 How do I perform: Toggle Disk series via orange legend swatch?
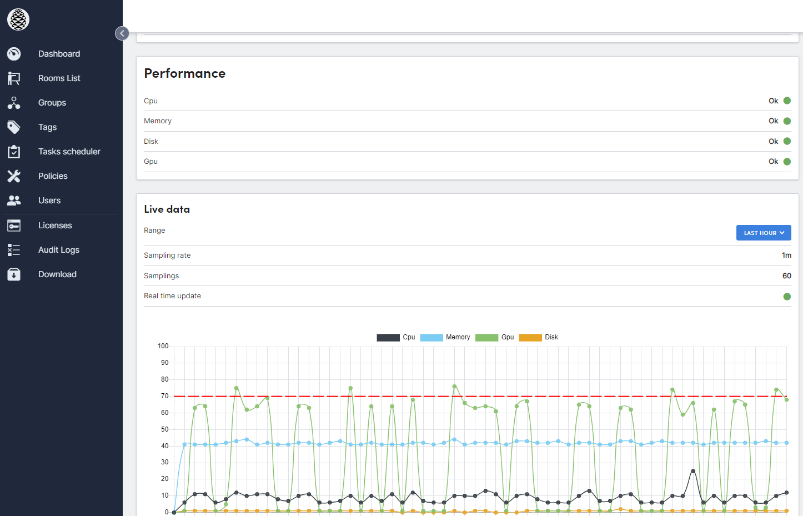point(531,337)
